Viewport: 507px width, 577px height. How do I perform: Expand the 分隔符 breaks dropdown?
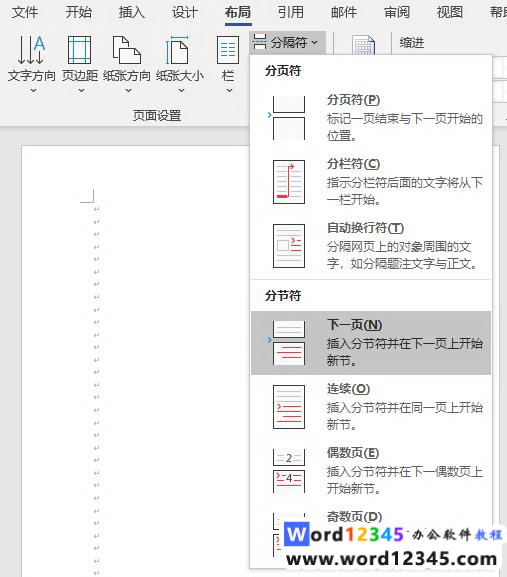287,43
